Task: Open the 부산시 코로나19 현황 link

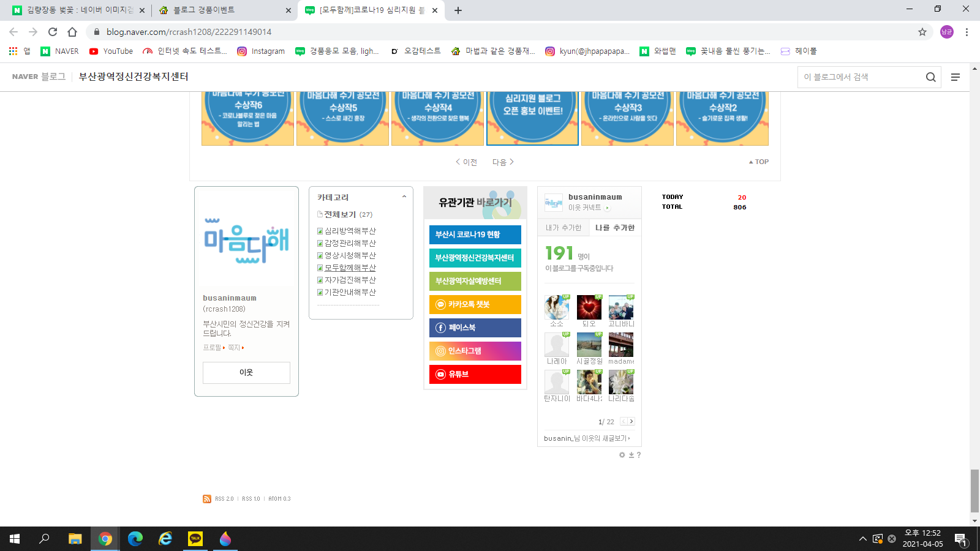Action: point(475,234)
